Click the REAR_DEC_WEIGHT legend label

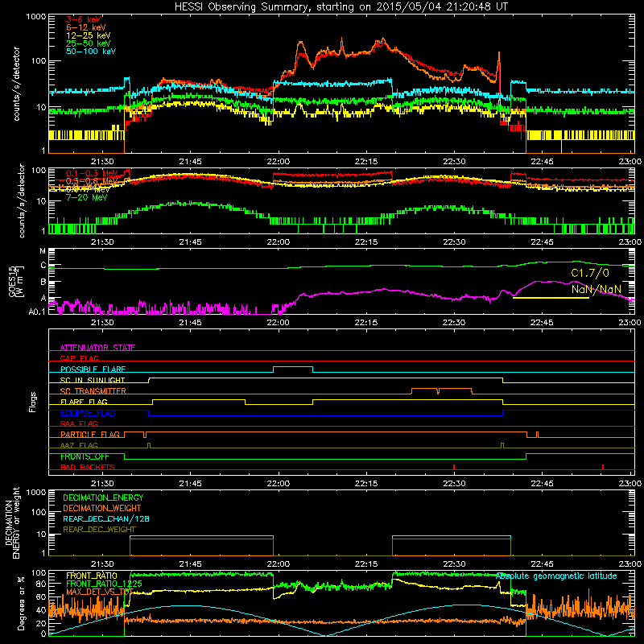point(99,530)
